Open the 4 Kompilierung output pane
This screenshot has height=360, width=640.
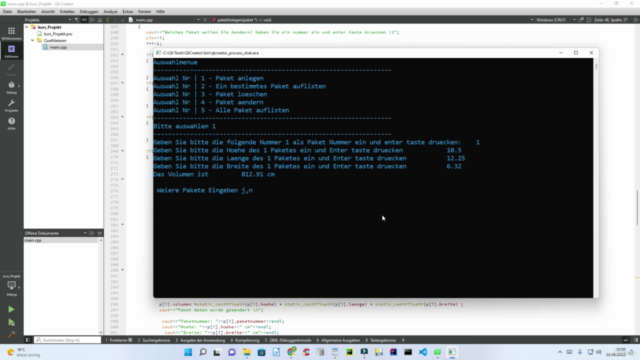tap(245, 340)
